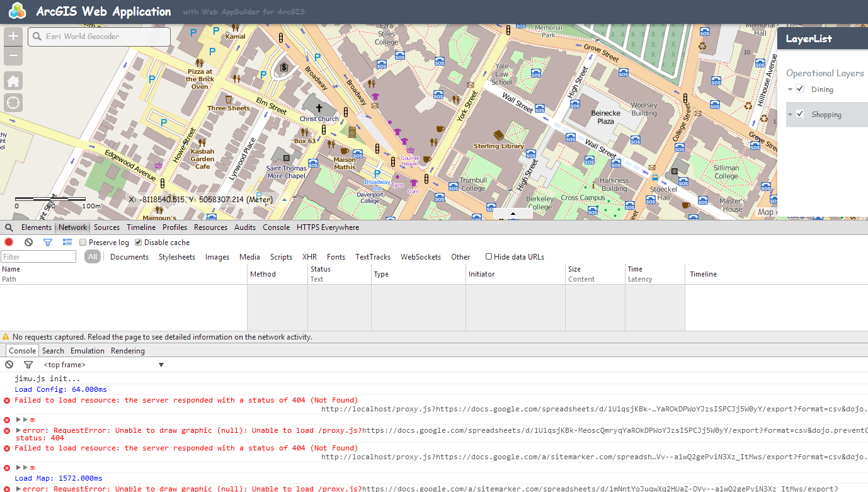Select the Search tab in the drawer

pyautogui.click(x=53, y=351)
